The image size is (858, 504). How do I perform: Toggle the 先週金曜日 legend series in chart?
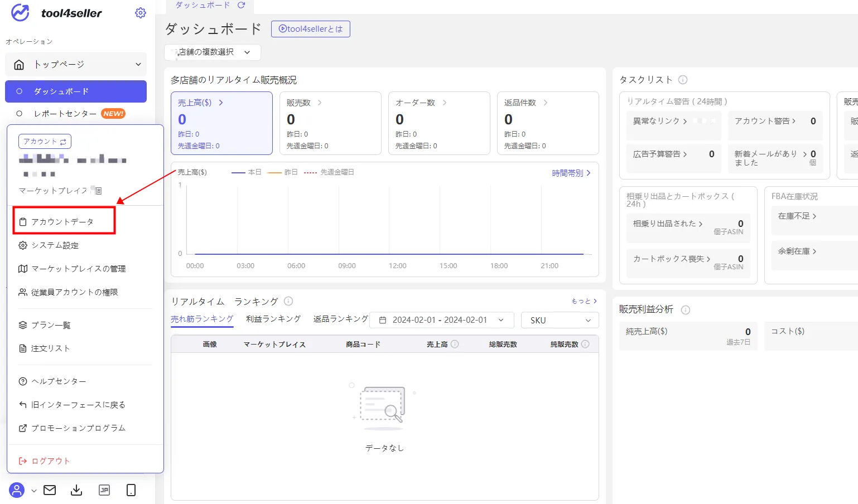(329, 172)
